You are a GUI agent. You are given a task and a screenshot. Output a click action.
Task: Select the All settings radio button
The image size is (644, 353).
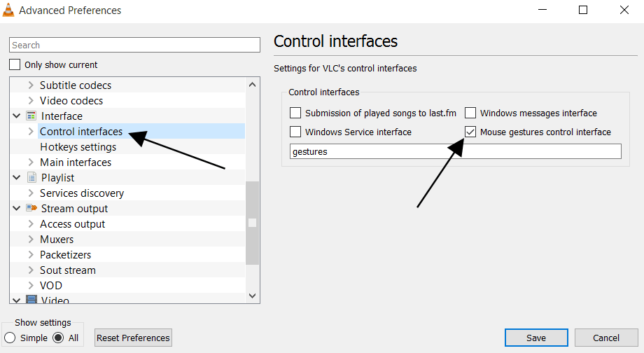pyautogui.click(x=59, y=338)
